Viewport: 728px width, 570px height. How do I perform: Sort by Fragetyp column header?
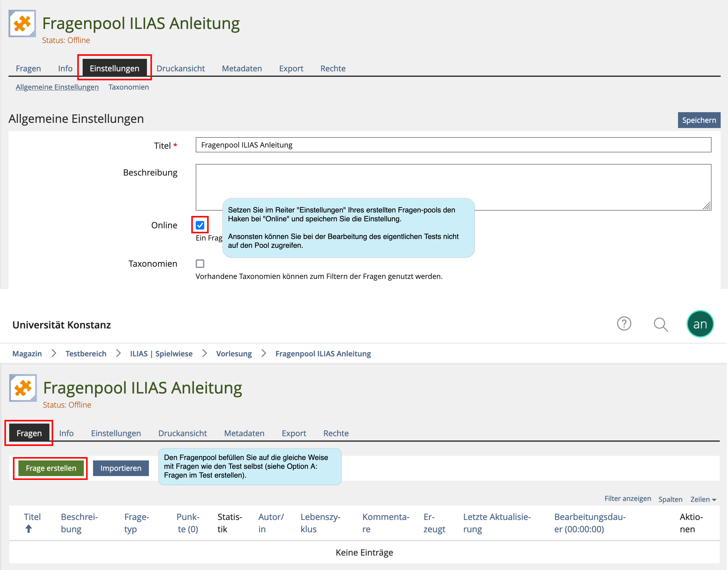tap(137, 523)
